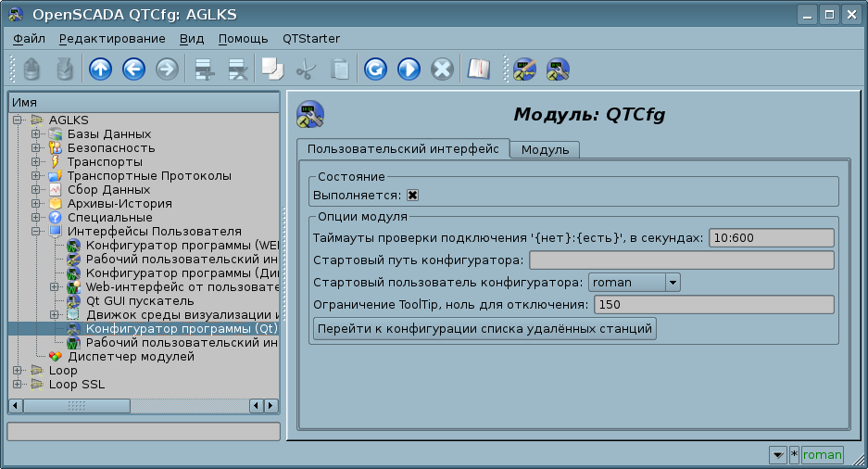The height and width of the screenshot is (469, 868).
Task: Click the go back arrow icon
Action: tap(133, 69)
